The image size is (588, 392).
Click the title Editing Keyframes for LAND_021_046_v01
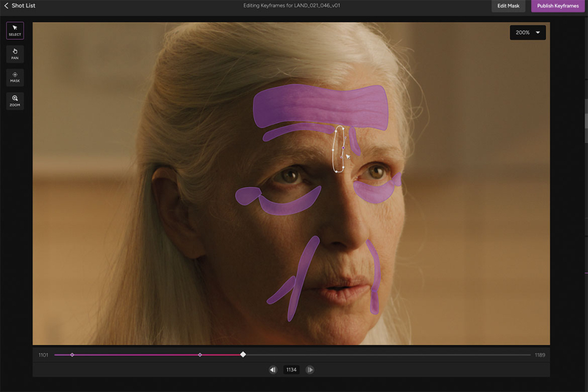point(292,6)
